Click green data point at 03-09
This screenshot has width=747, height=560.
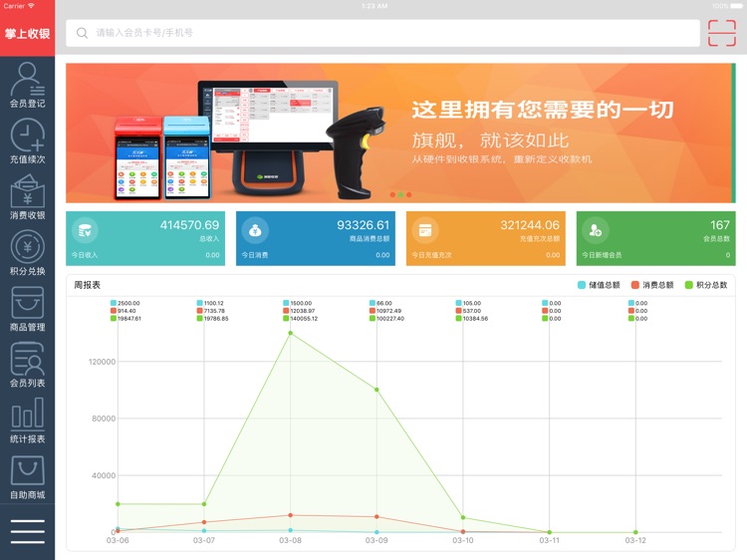point(376,390)
